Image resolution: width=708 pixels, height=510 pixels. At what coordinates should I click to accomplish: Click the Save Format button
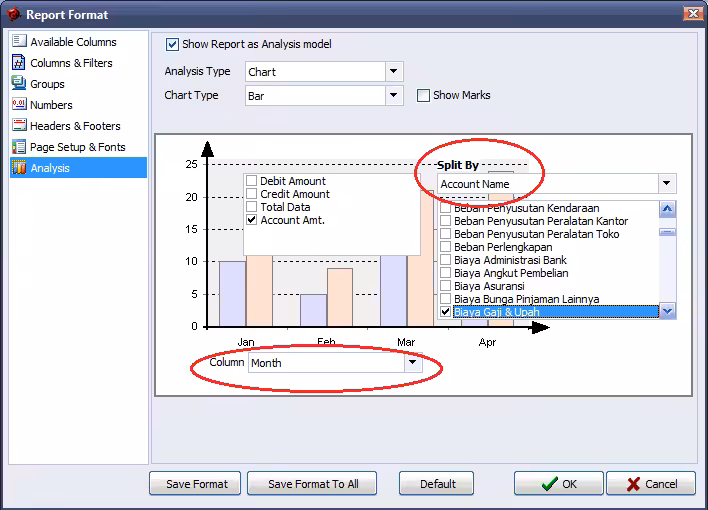tap(195, 483)
